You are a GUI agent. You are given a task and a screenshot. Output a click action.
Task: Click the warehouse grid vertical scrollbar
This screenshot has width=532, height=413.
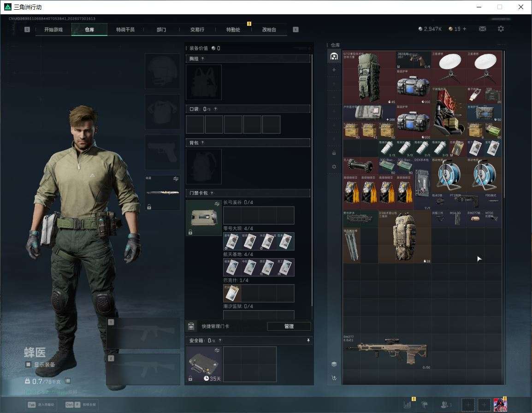click(504, 124)
